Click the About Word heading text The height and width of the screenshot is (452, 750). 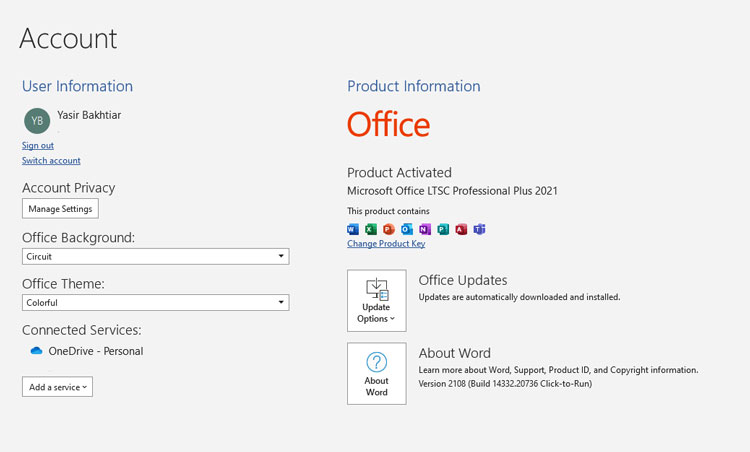tap(455, 353)
